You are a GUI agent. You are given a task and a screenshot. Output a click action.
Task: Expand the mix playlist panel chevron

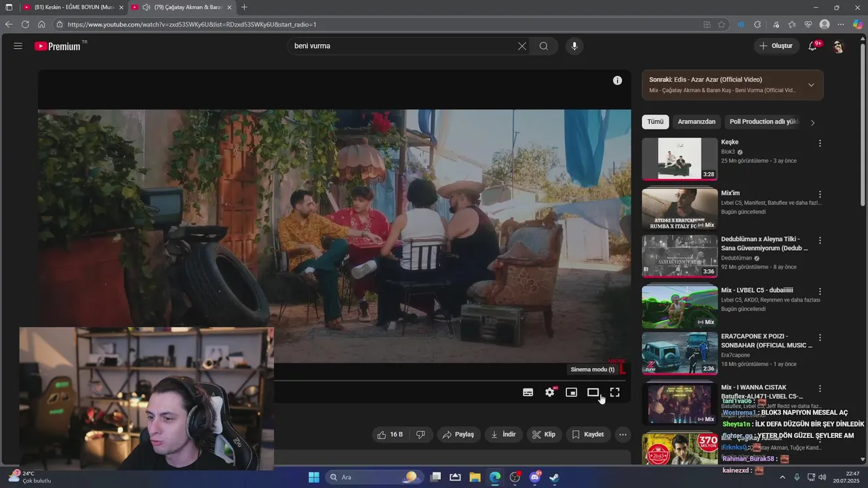tap(811, 85)
